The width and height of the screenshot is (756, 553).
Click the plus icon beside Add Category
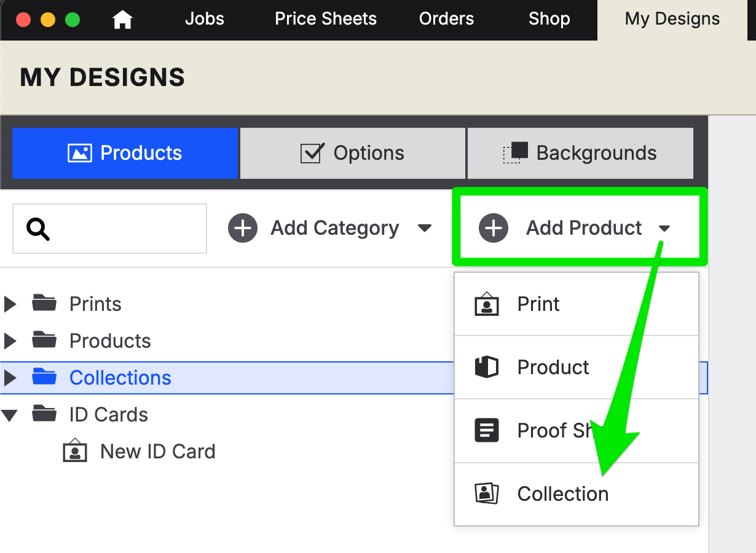(243, 229)
